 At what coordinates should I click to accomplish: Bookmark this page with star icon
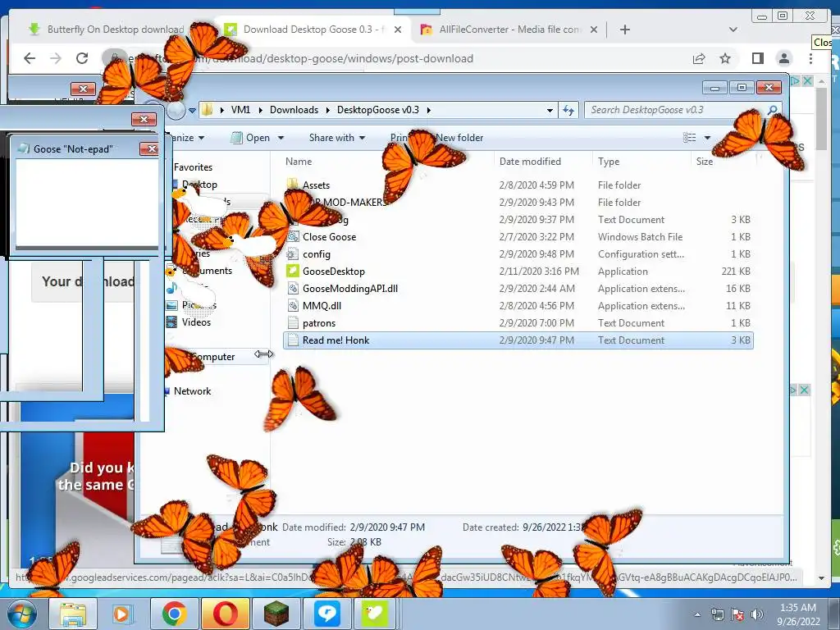(x=725, y=58)
